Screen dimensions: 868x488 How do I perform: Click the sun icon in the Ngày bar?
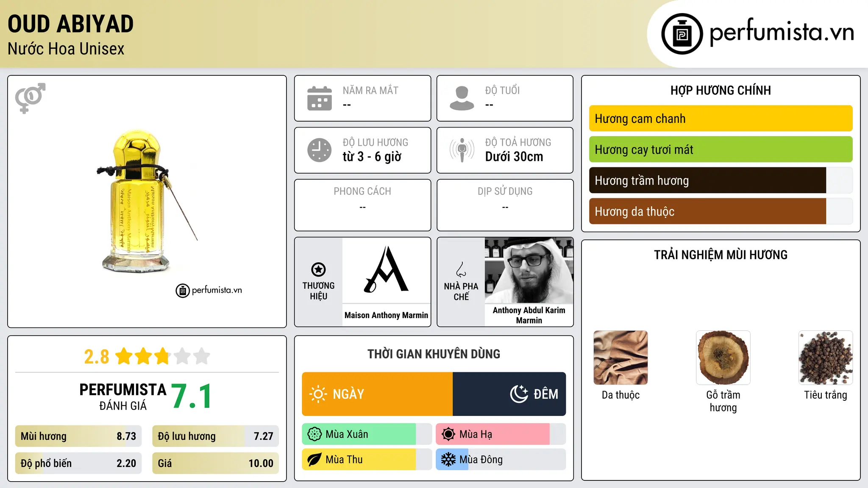point(318,394)
